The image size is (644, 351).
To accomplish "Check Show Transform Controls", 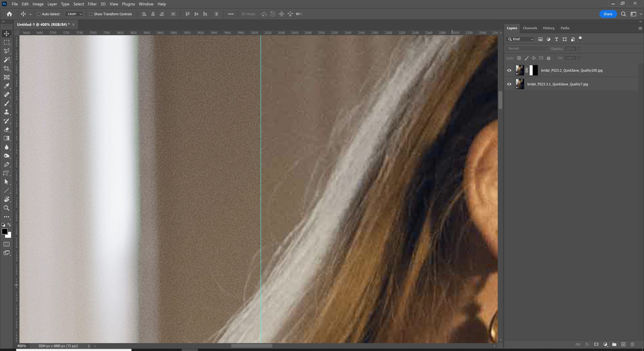I will (91, 14).
